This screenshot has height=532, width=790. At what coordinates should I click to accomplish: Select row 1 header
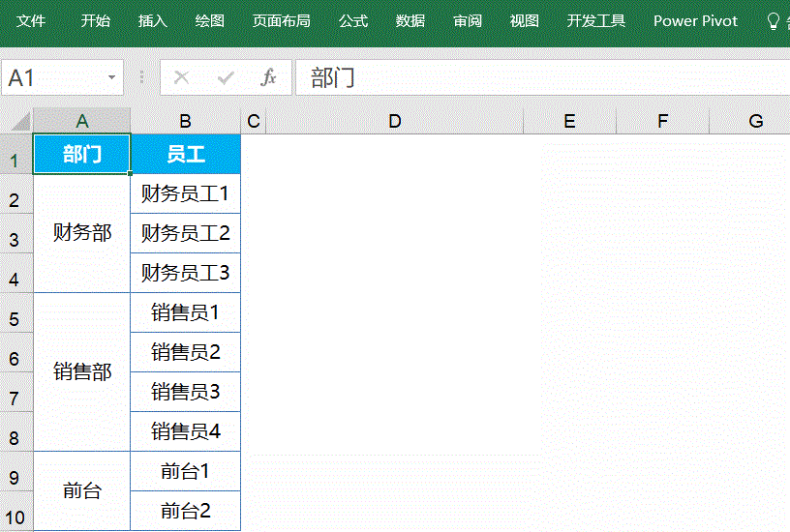pos(15,155)
